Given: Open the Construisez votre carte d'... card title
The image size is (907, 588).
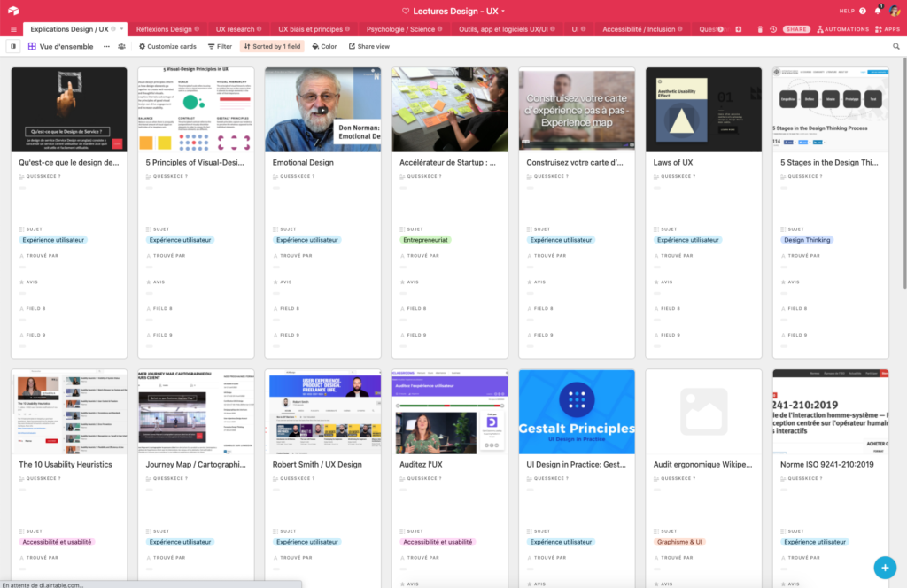Looking at the screenshot, I should 574,162.
